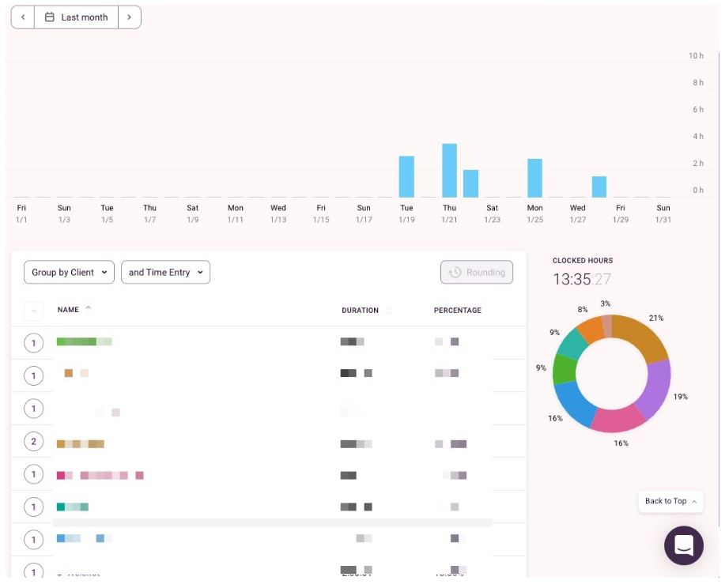This screenshot has height=588, width=725.
Task: Click the ascending sort arrow beside NAME
Action: pos(87,307)
